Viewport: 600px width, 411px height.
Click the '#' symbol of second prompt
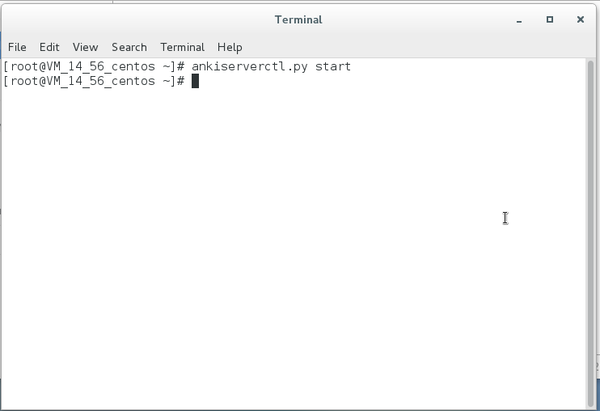(x=181, y=81)
